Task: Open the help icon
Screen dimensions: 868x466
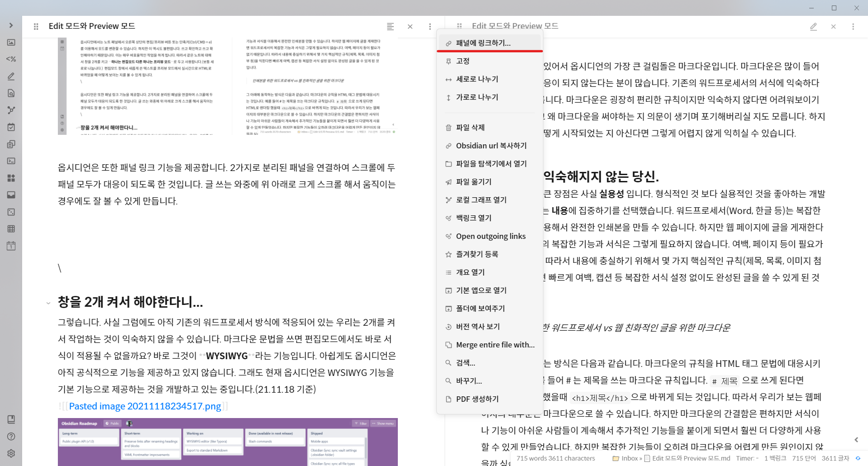Action: [x=11, y=437]
